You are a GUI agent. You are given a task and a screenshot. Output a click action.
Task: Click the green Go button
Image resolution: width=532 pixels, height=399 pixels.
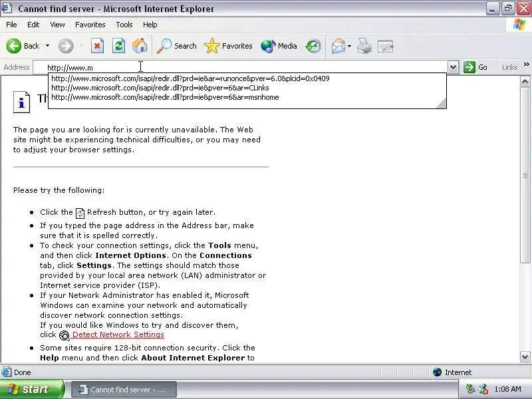pyautogui.click(x=475, y=67)
